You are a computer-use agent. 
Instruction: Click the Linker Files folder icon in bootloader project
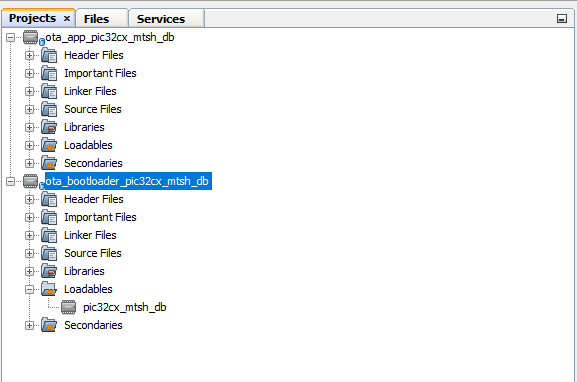click(x=49, y=236)
